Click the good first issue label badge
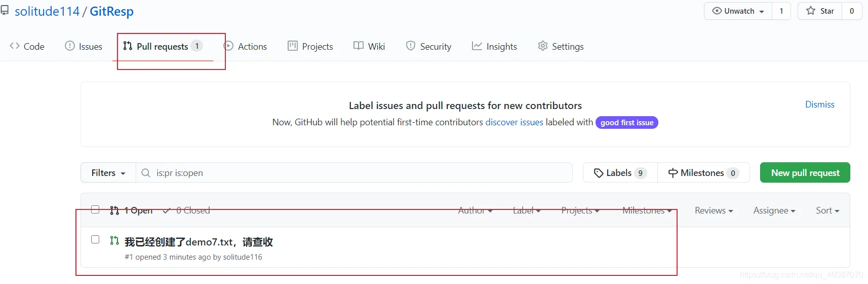868x284 pixels. pyautogui.click(x=626, y=123)
